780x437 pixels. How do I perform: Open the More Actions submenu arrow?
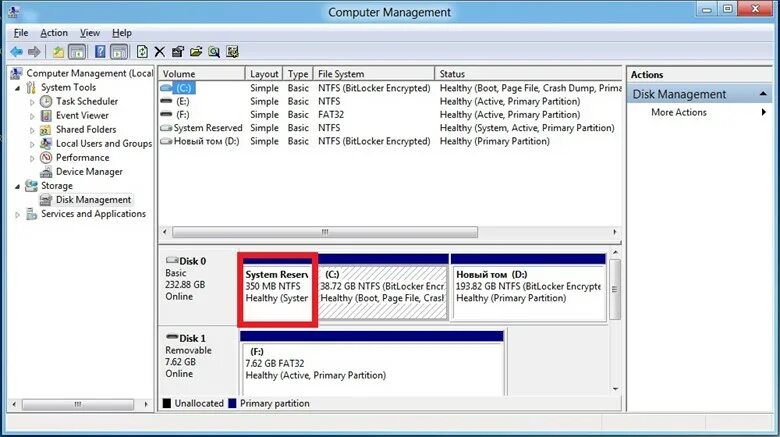764,112
